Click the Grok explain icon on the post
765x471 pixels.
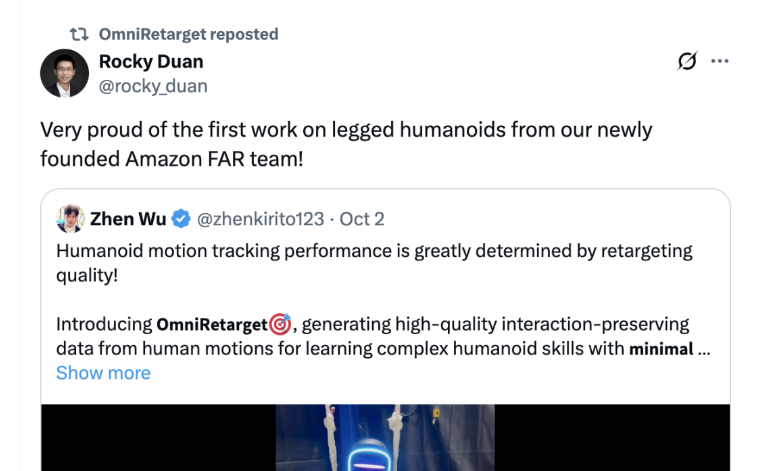click(x=687, y=62)
